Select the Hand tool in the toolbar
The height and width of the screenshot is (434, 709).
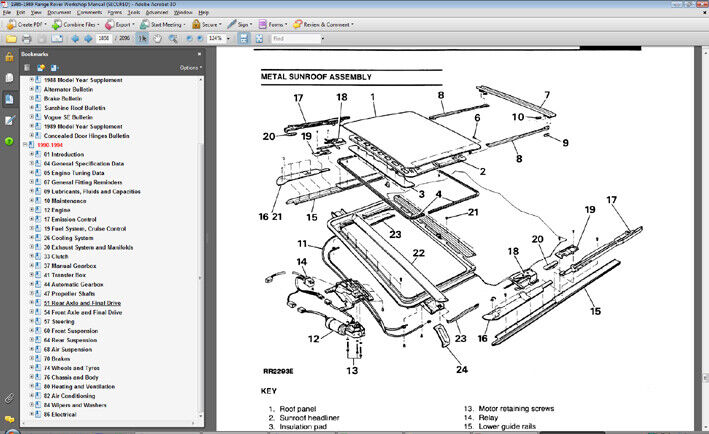tap(159, 38)
